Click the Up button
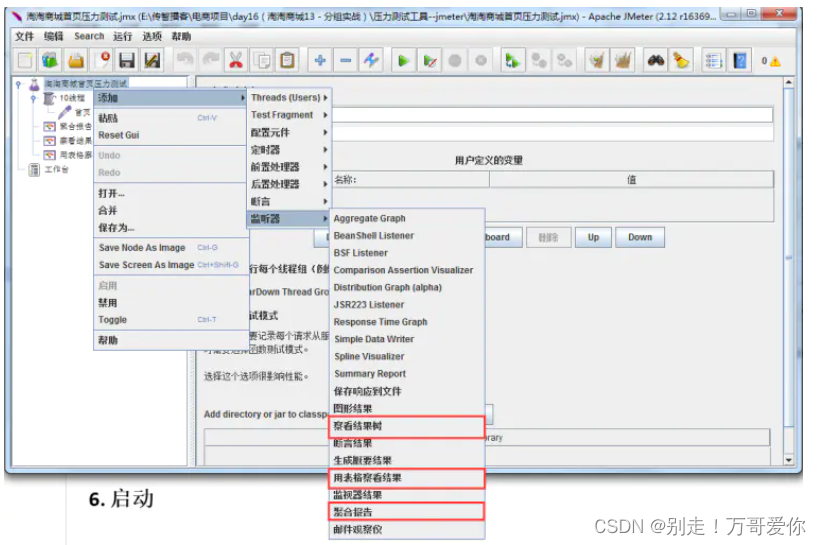Viewport: 821px width, 545px height. tap(593, 237)
